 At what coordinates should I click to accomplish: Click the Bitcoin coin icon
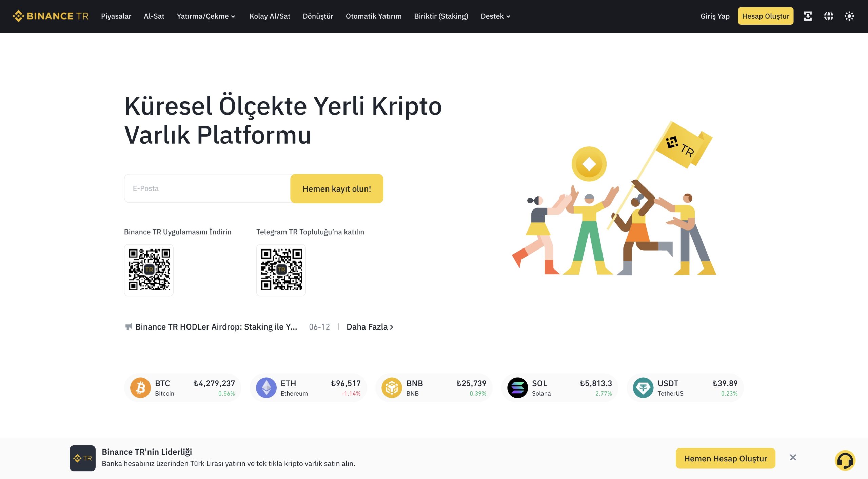coord(140,387)
